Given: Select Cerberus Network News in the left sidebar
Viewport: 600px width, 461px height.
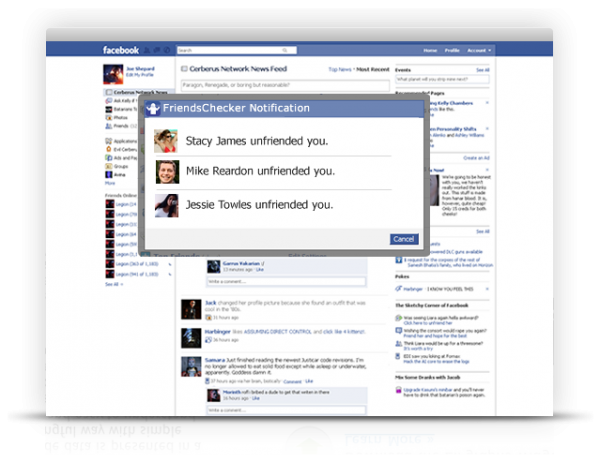Looking at the screenshot, I should [x=139, y=92].
